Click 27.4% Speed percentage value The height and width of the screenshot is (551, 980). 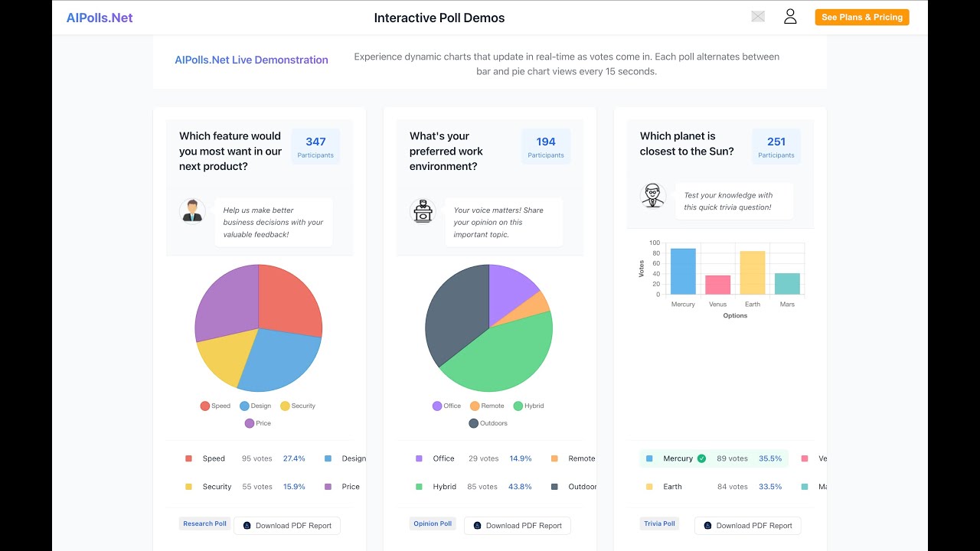[x=294, y=458]
